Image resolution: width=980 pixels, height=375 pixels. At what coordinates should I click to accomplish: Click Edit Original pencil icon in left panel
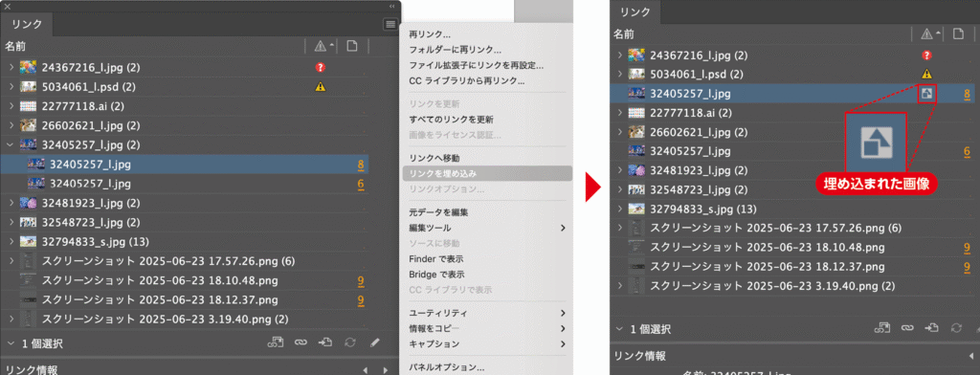coord(374,342)
